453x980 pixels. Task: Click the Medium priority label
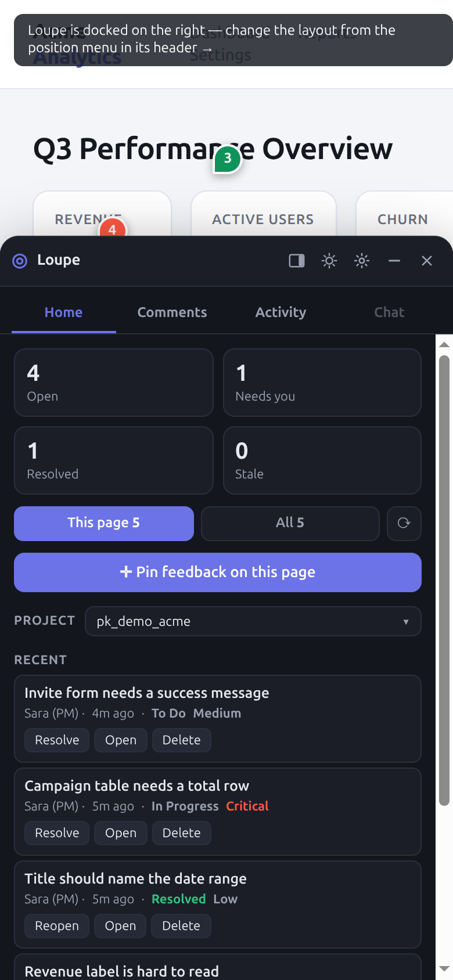coord(217,714)
